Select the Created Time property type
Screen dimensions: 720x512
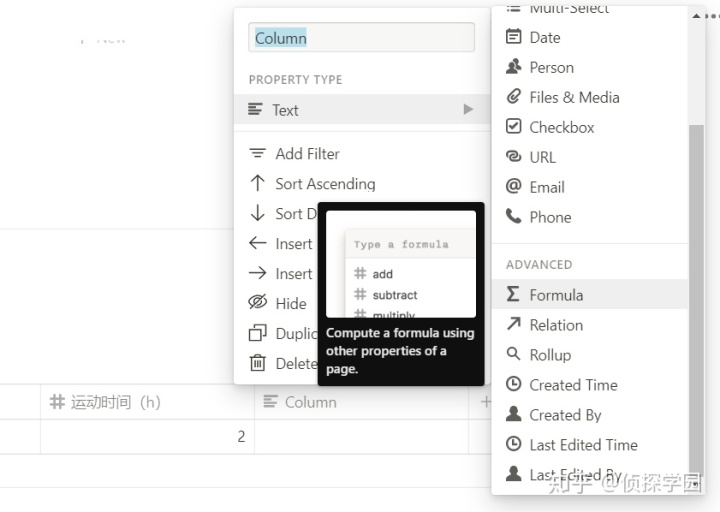point(590,384)
